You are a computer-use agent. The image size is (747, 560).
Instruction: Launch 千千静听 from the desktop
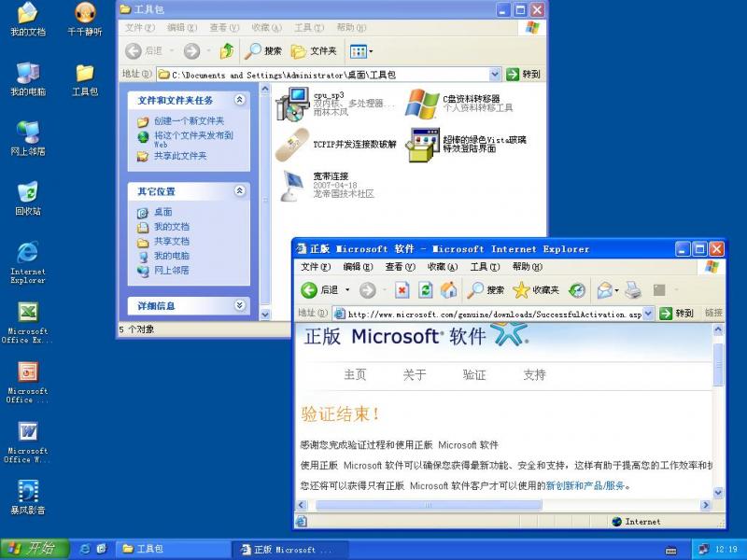(85, 19)
